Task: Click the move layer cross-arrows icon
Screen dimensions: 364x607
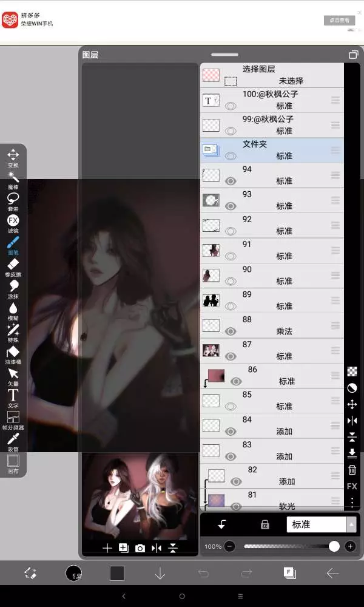Action: click(352, 404)
